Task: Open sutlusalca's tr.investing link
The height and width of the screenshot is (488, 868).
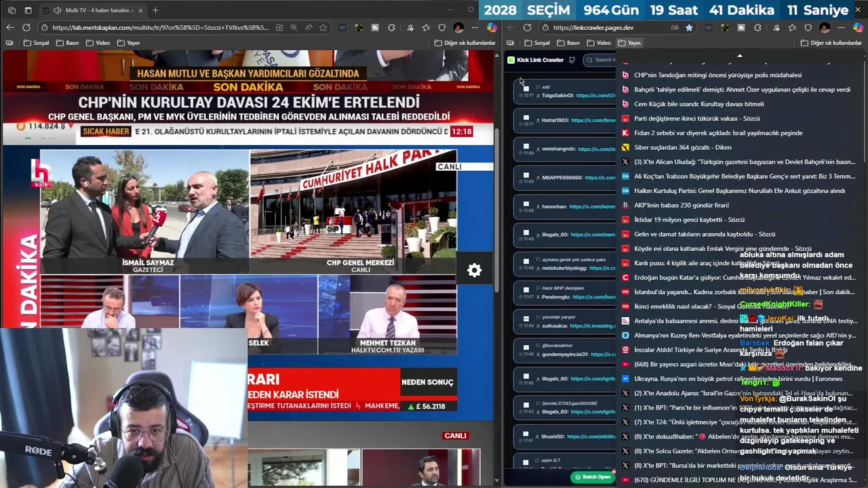Action: [593, 326]
